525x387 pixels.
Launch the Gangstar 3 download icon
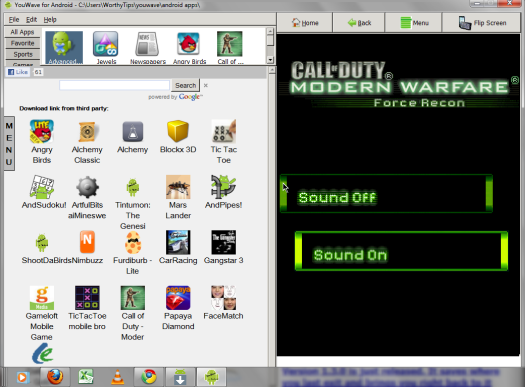pyautogui.click(x=223, y=242)
